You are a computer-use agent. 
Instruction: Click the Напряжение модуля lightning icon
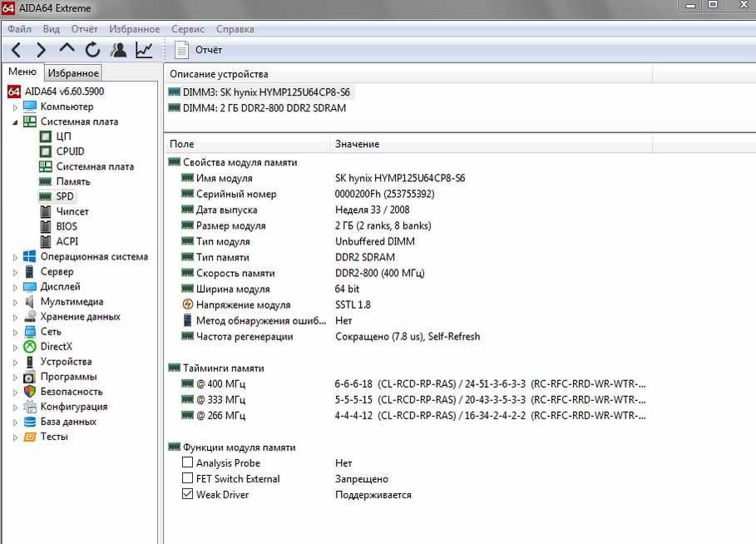(188, 304)
